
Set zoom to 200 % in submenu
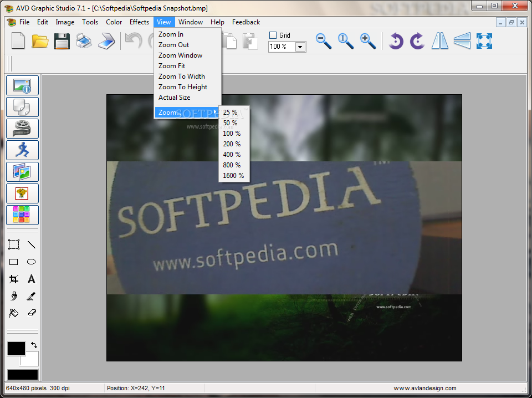point(234,144)
